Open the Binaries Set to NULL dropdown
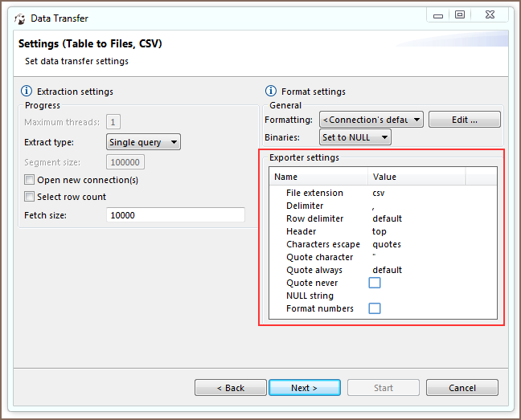Screen dimensions: 521x420 pos(355,137)
